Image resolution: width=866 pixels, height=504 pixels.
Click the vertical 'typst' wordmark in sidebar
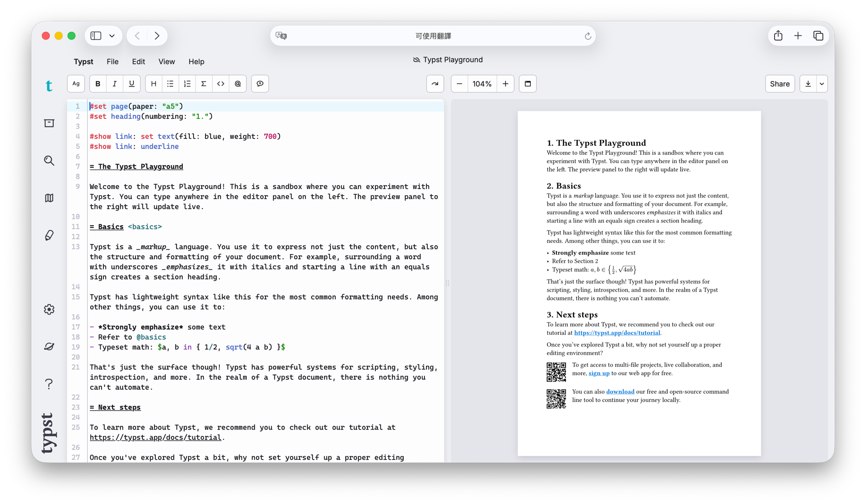pos(49,433)
